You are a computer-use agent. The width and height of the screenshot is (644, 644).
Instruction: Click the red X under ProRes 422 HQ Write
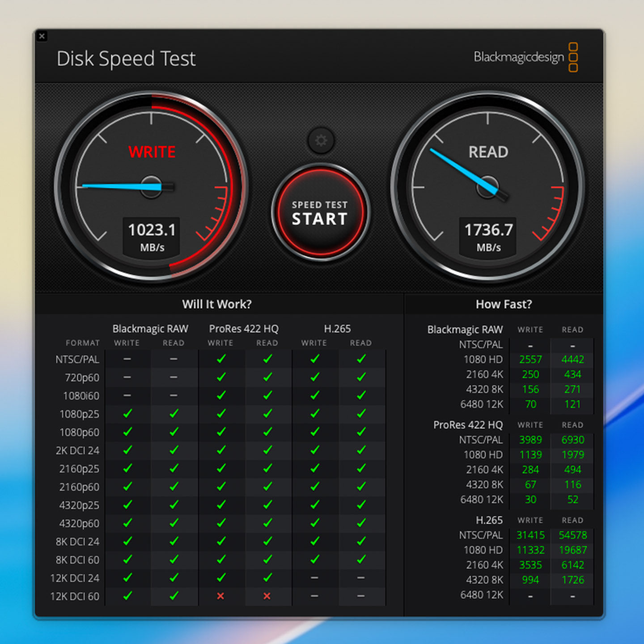coord(220,596)
